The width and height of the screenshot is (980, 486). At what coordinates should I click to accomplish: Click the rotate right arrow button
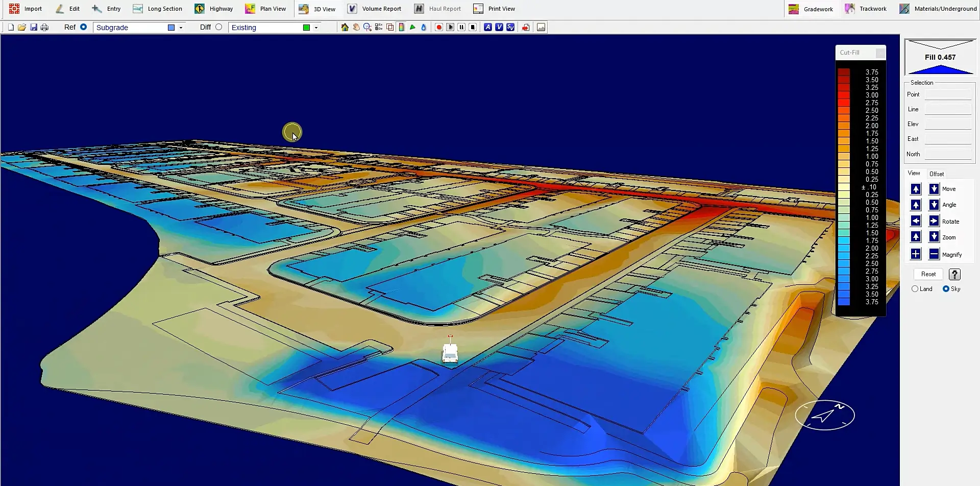click(x=934, y=221)
